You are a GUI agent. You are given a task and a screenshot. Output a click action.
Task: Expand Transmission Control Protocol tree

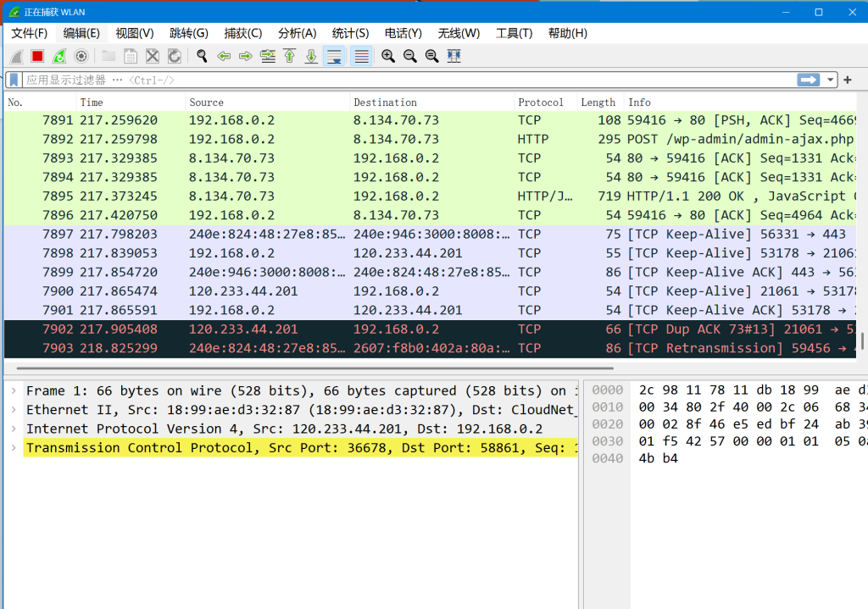click(x=14, y=447)
